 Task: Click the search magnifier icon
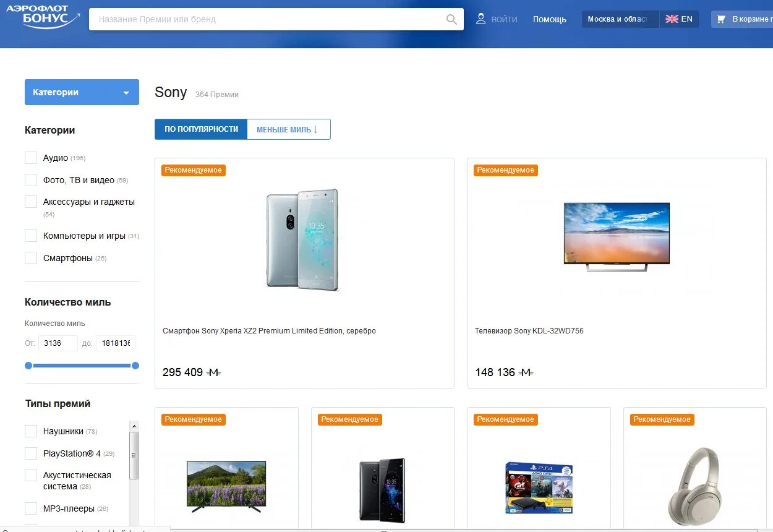click(451, 19)
